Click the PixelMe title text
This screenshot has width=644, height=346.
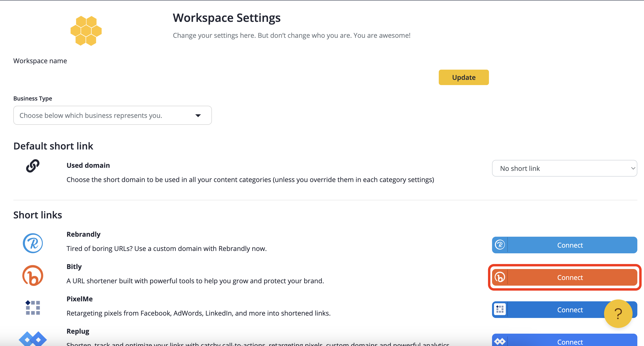click(79, 299)
